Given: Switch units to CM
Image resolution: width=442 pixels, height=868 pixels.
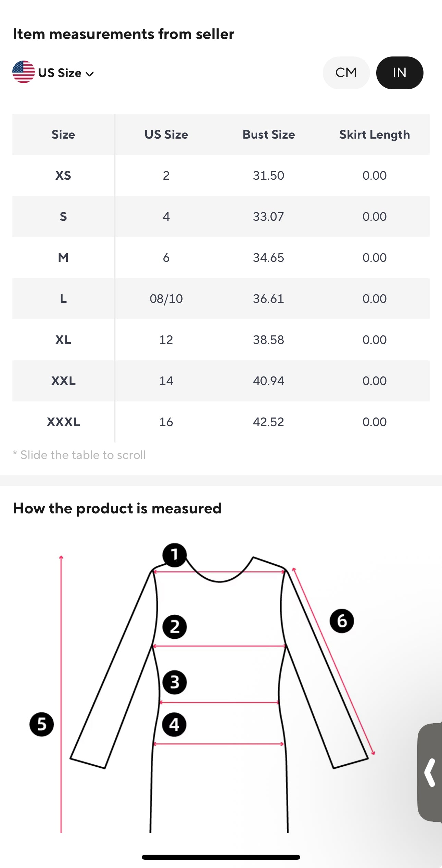Looking at the screenshot, I should (346, 73).
